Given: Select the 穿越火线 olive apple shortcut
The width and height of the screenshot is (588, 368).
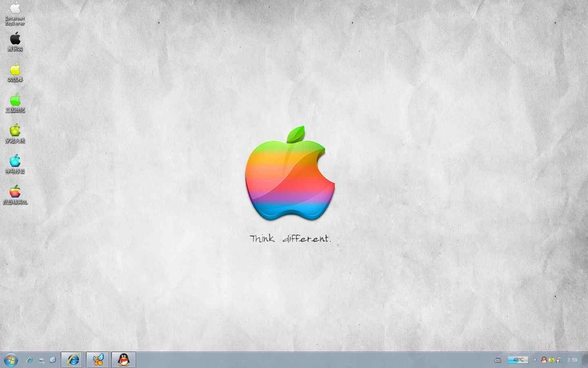Looking at the screenshot, I should pyautogui.click(x=15, y=134).
